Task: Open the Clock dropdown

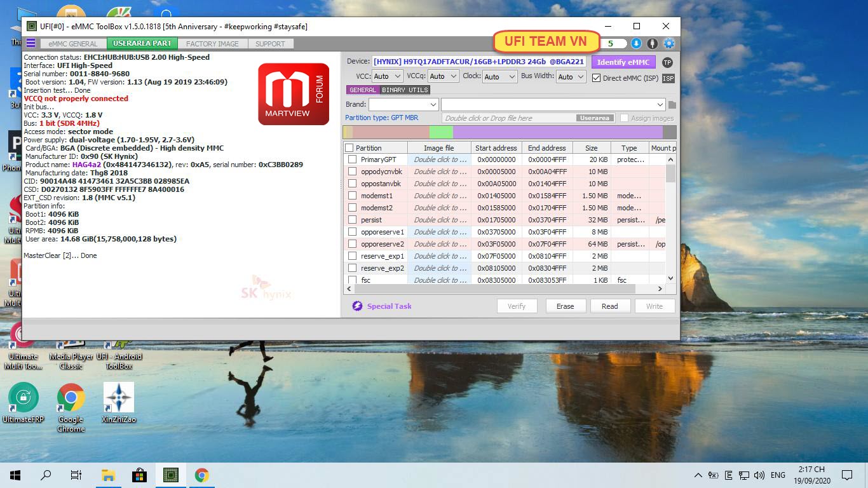Action: (x=499, y=76)
